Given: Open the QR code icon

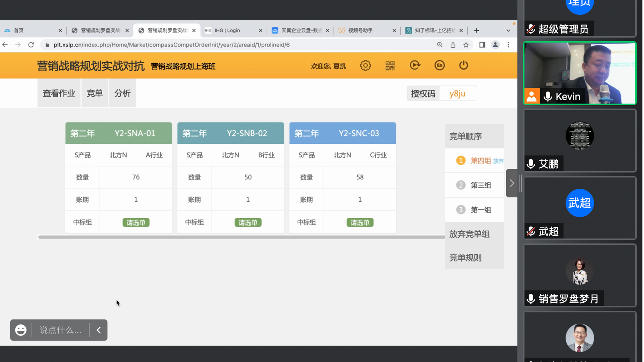Looking at the screenshot, I should [x=390, y=65].
